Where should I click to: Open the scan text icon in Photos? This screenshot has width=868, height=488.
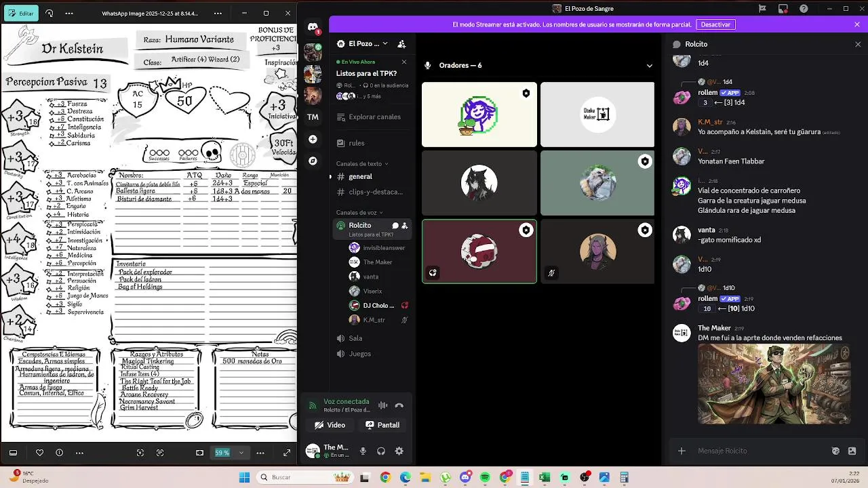[140, 453]
